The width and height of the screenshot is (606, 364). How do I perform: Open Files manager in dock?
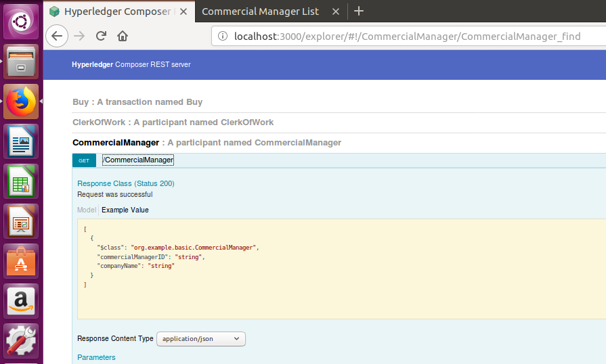21,62
